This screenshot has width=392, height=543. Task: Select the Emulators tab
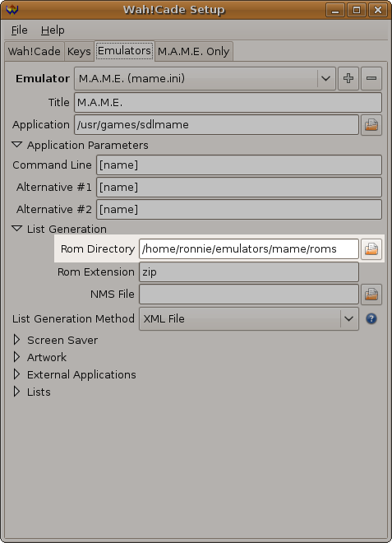(124, 50)
